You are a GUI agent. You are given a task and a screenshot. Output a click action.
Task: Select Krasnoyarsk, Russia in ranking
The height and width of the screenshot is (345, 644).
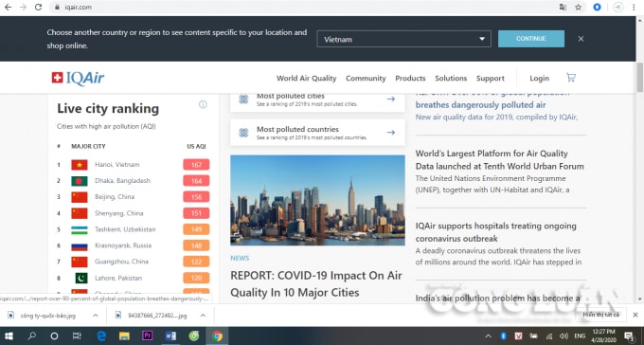123,245
